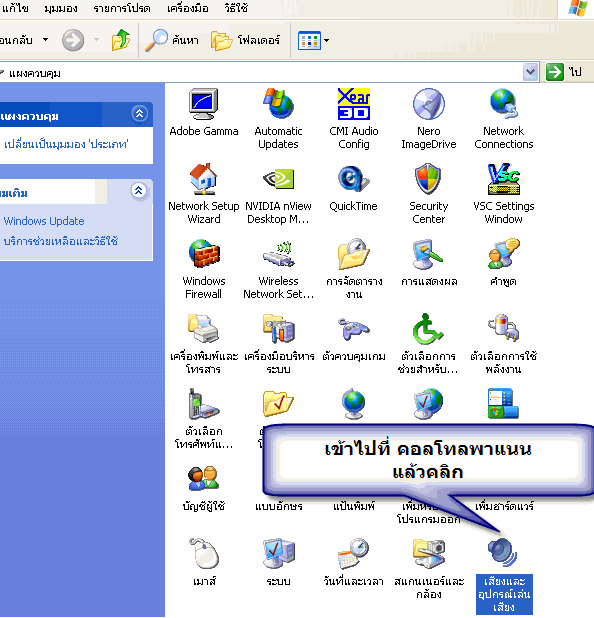Open the รายการโปรด (Favorites) menu
The image size is (594, 618).
click(121, 8)
